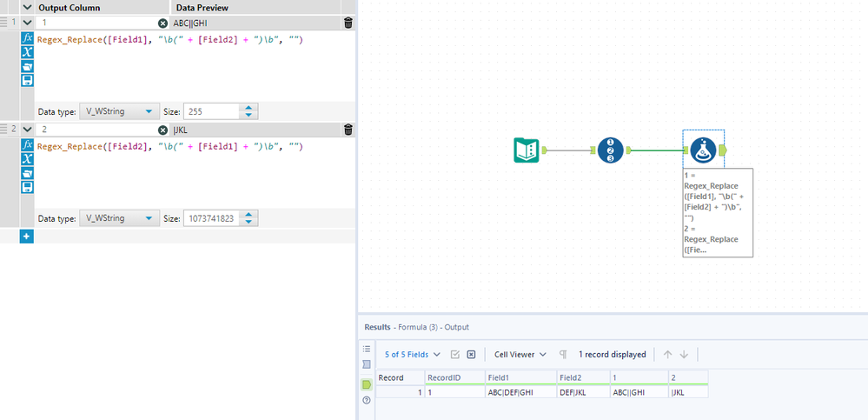Click column header '1' in Results grid
The height and width of the screenshot is (420, 868).
[x=639, y=377]
